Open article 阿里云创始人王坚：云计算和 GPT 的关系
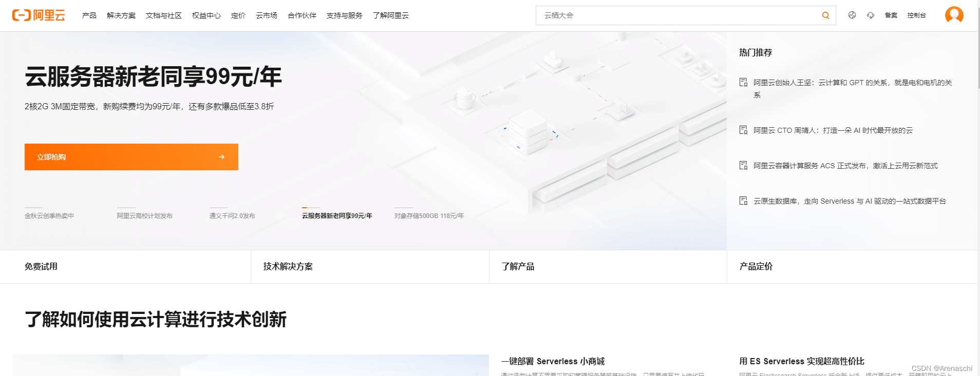Viewport: 980px width, 376px height. (853, 89)
